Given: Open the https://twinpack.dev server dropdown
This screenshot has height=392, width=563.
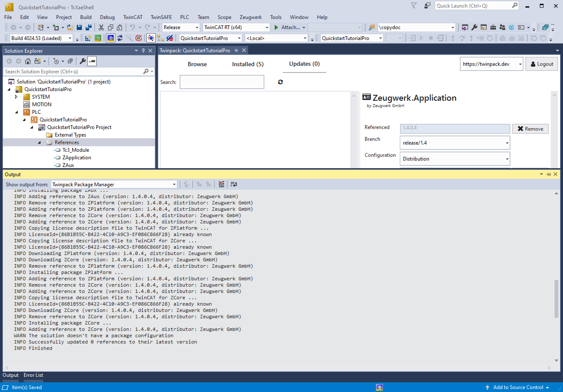Looking at the screenshot, I should tap(491, 64).
